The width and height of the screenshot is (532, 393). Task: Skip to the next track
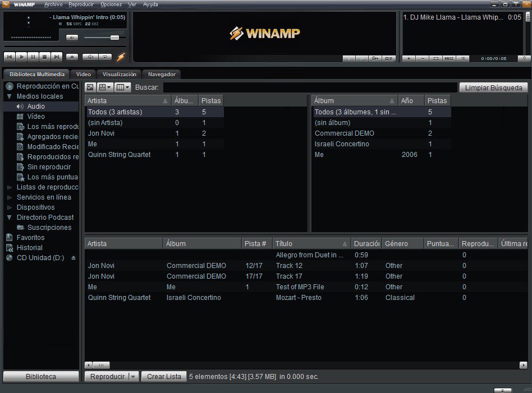56,57
